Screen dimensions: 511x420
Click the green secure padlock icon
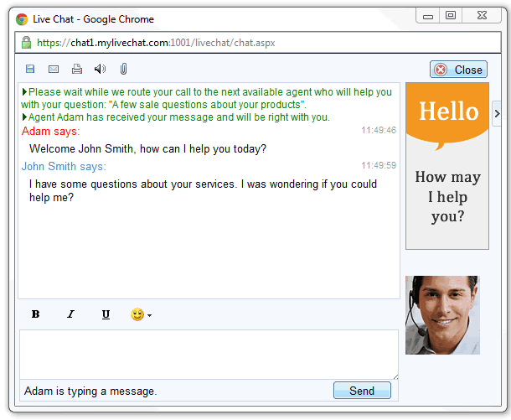click(x=26, y=42)
